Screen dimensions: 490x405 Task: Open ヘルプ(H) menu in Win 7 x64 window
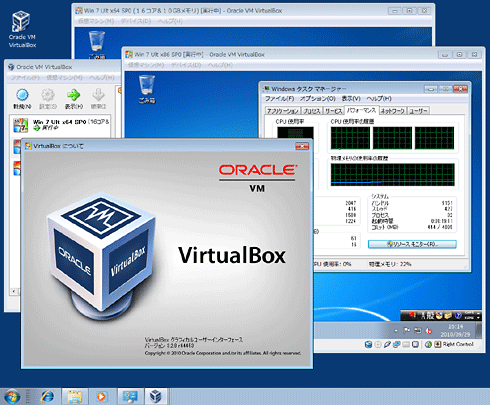(170, 21)
